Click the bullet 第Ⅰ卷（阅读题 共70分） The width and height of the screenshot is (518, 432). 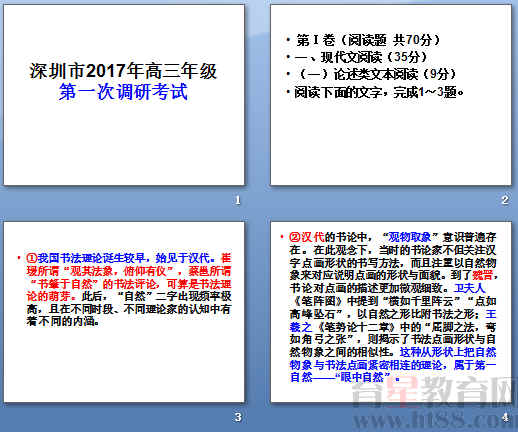[x=368, y=40]
